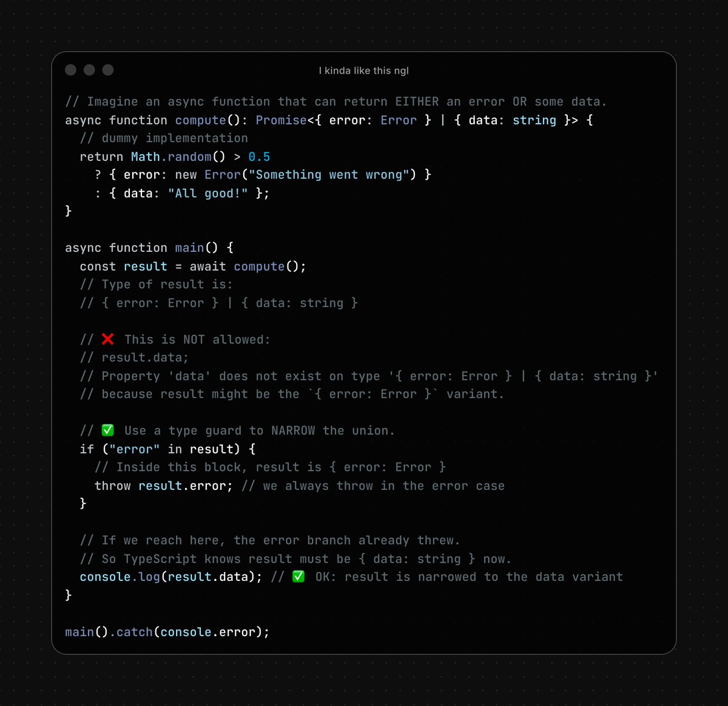
Task: Click 'Math.random()' in the return statement
Action: click(178, 157)
